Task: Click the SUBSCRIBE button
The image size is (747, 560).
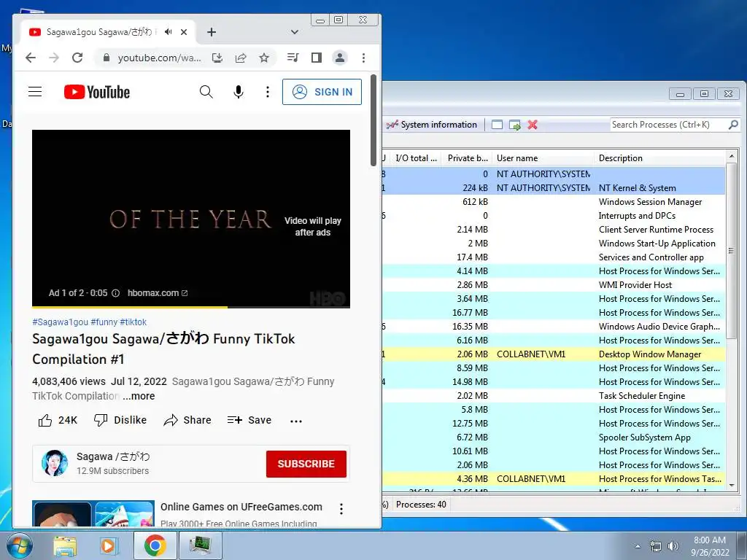Action: [x=306, y=464]
